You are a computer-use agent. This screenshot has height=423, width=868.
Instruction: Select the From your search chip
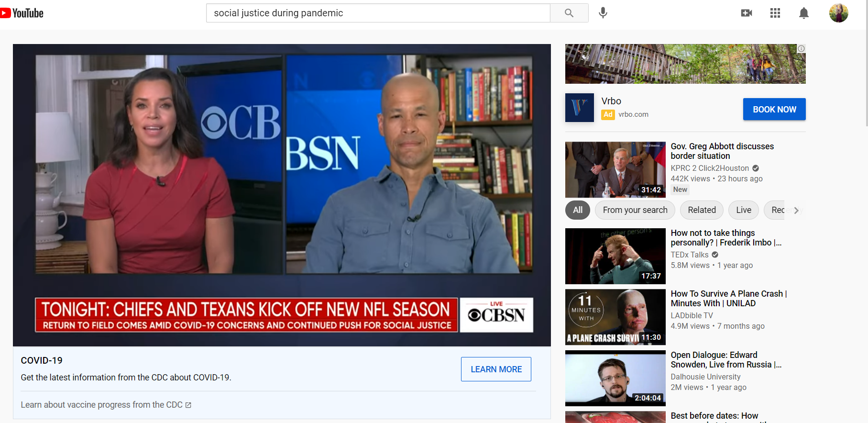635,210
